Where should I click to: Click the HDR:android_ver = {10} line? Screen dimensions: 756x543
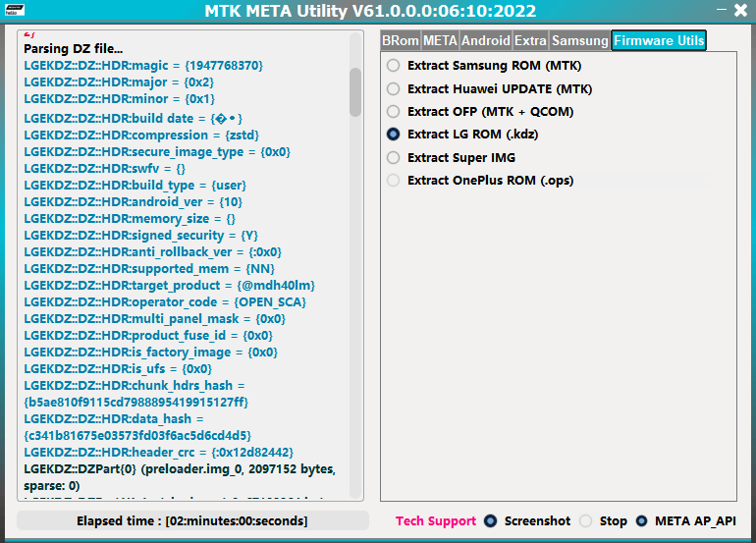point(134,202)
